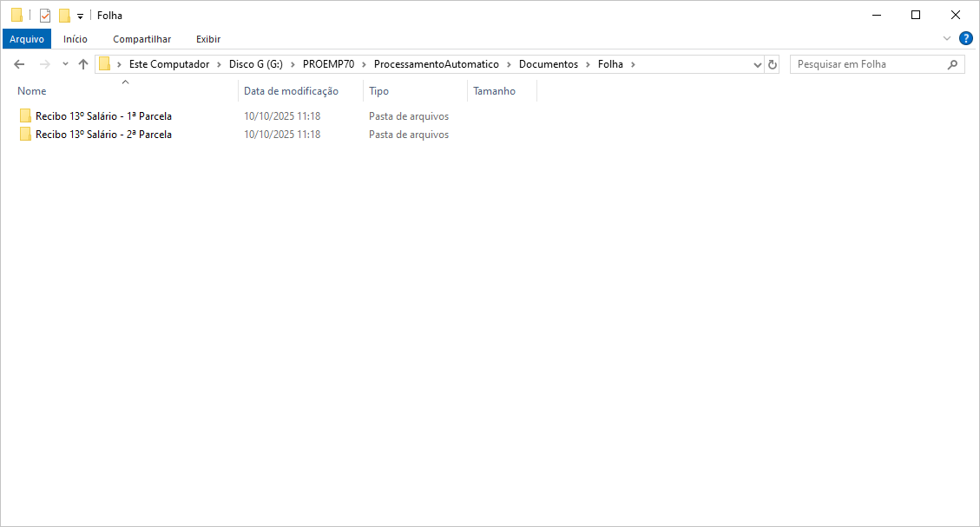
Task: Click folder icon of 1ª Parcela row
Action: [x=25, y=115]
